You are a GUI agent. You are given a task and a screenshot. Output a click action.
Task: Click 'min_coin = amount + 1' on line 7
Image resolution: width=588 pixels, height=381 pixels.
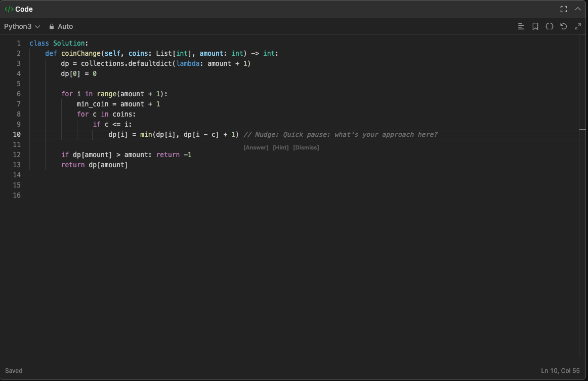[118, 104]
